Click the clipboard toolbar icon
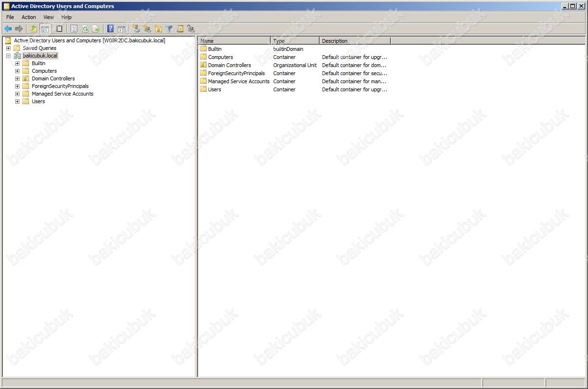Image resolution: width=588 pixels, height=389 pixels. (x=59, y=29)
